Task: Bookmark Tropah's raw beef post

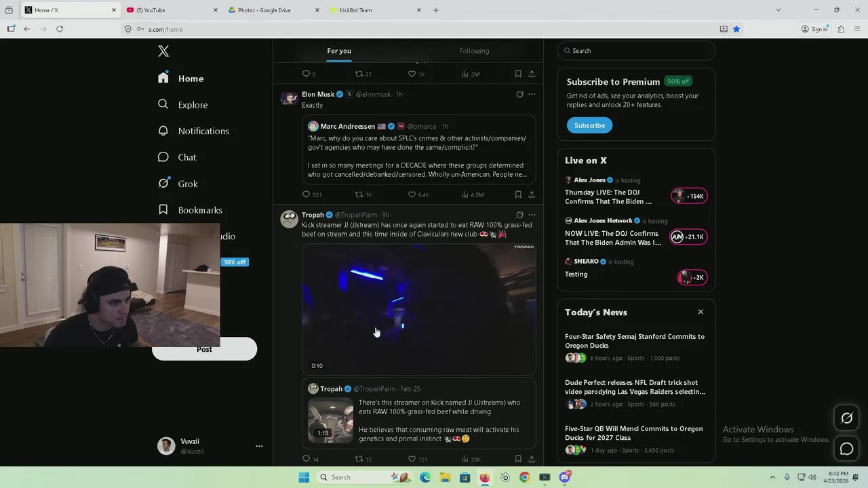Action: [518, 459]
